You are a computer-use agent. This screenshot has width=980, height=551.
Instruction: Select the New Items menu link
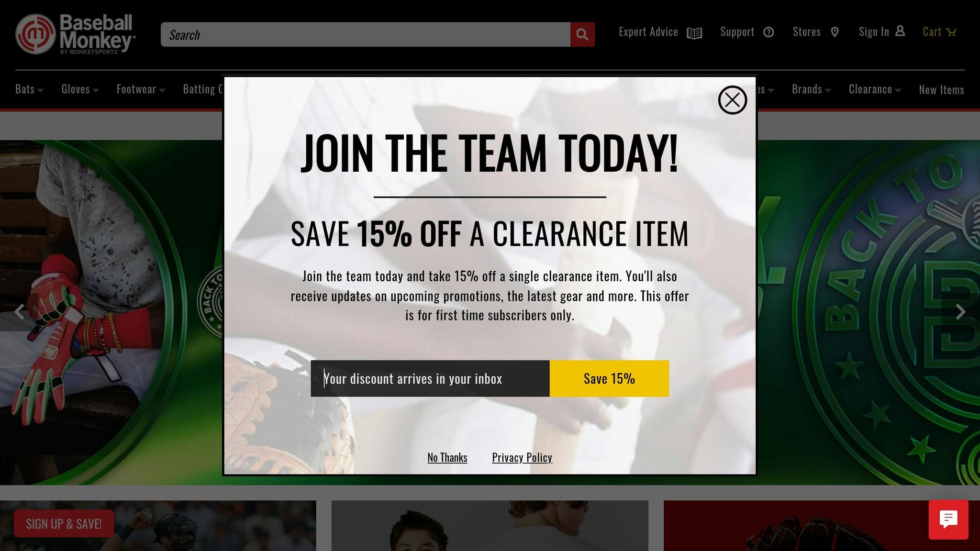click(x=941, y=90)
